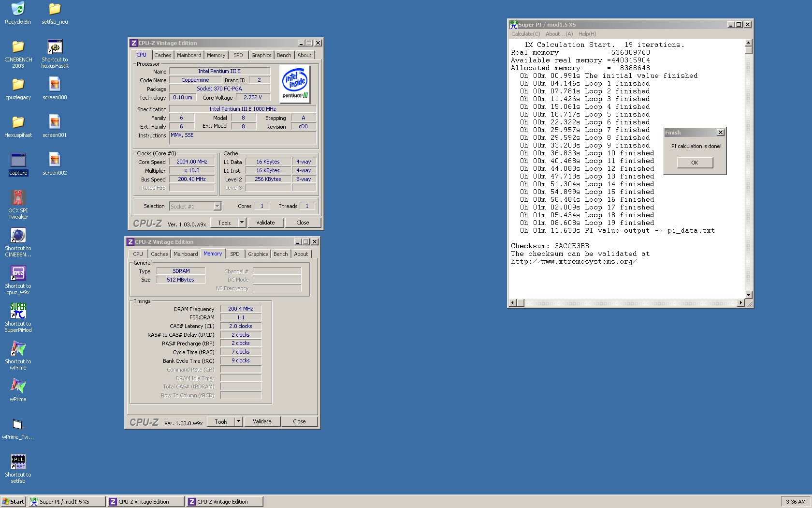Viewport: 812px width, 508px height.
Task: Click Validate button in lower CPU-Z window
Action: pos(262,421)
